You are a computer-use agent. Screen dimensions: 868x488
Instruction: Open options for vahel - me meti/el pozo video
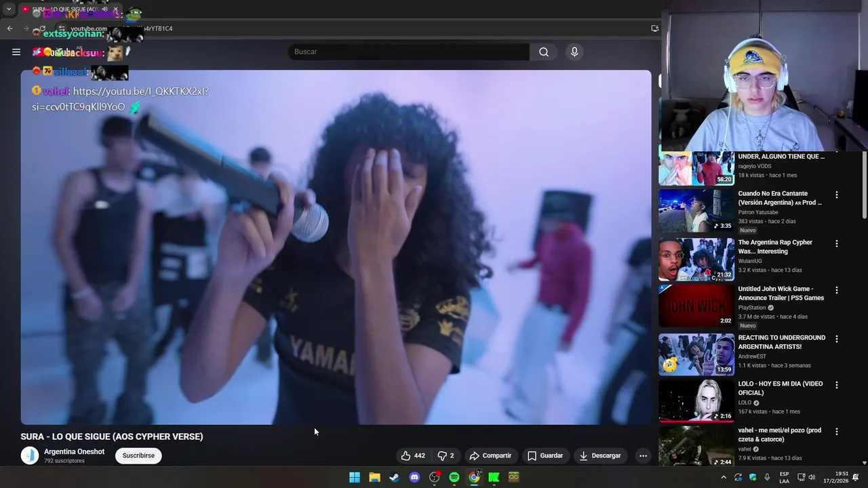(x=836, y=431)
